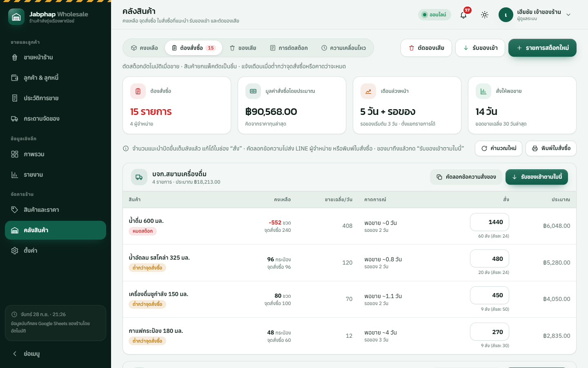Open รายงาน reports page
588x368 pixels.
56,175
